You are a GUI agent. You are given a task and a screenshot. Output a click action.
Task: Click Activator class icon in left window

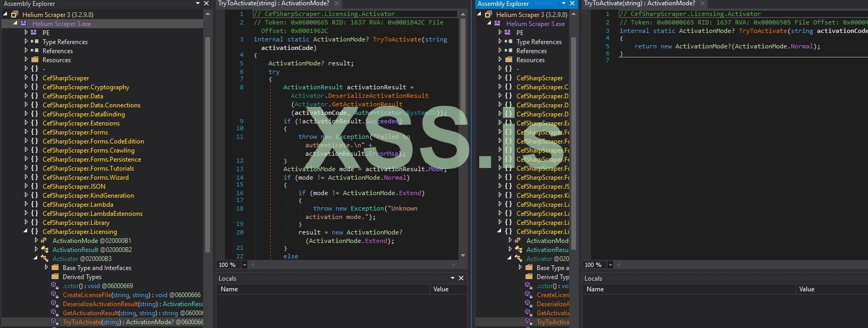(44, 259)
